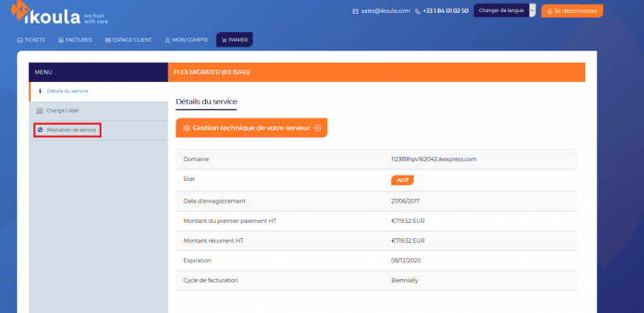The image size is (644, 313).
Task: Click the prohibition icon next to Résiliation de service
Action: pos(40,130)
